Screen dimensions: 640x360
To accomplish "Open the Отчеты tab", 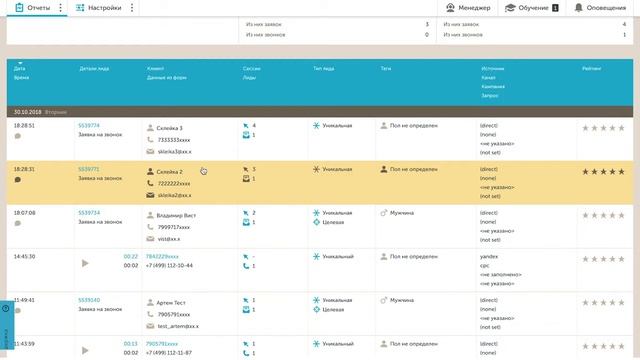I will pyautogui.click(x=32, y=8).
